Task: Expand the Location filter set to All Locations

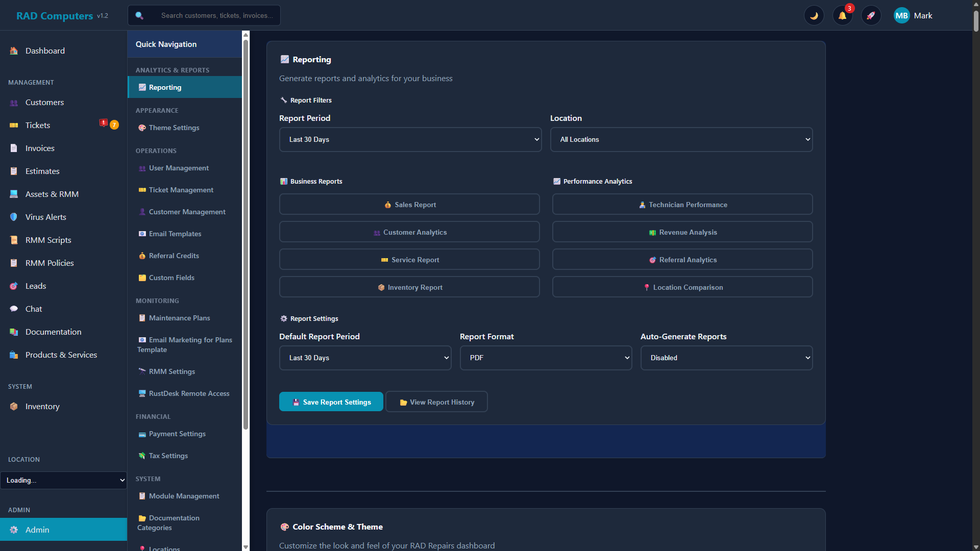Action: coord(681,139)
